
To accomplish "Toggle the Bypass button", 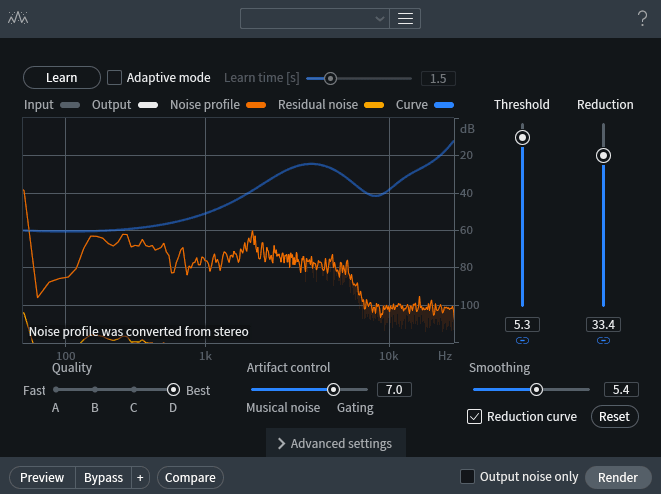I will [103, 478].
